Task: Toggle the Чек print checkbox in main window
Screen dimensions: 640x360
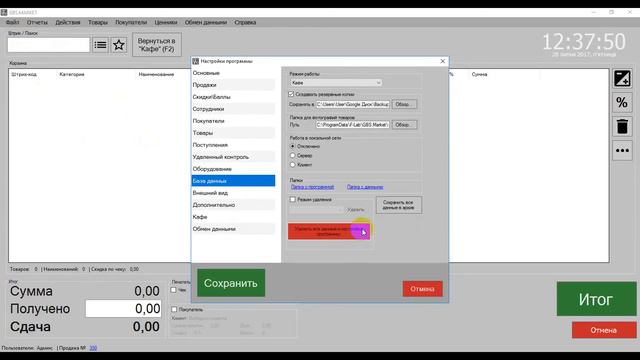Action: [174, 290]
